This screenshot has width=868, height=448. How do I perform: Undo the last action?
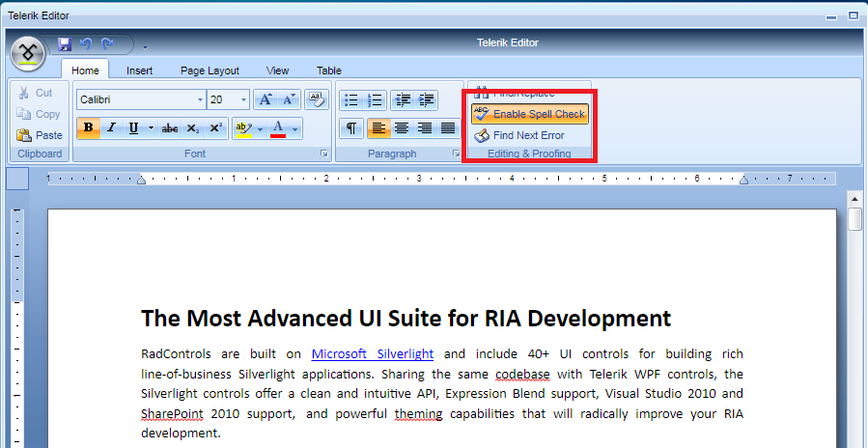click(x=86, y=43)
